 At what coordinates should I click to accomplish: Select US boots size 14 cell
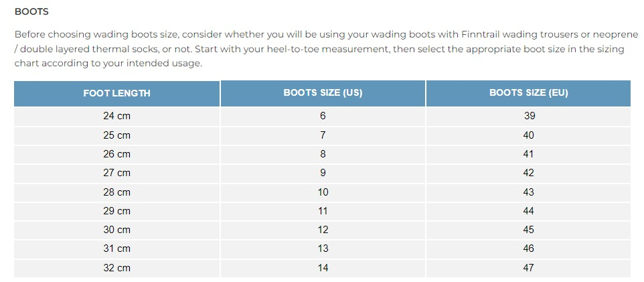323,268
